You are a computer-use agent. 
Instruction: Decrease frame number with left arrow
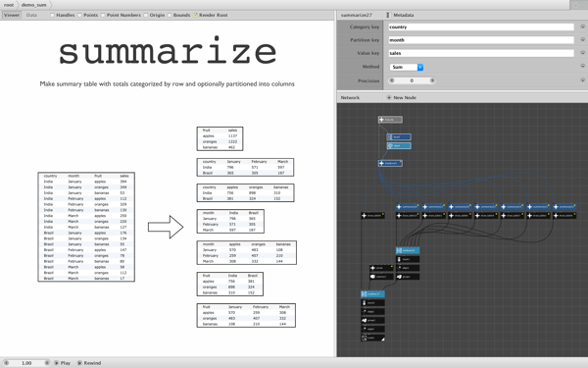tap(6, 363)
